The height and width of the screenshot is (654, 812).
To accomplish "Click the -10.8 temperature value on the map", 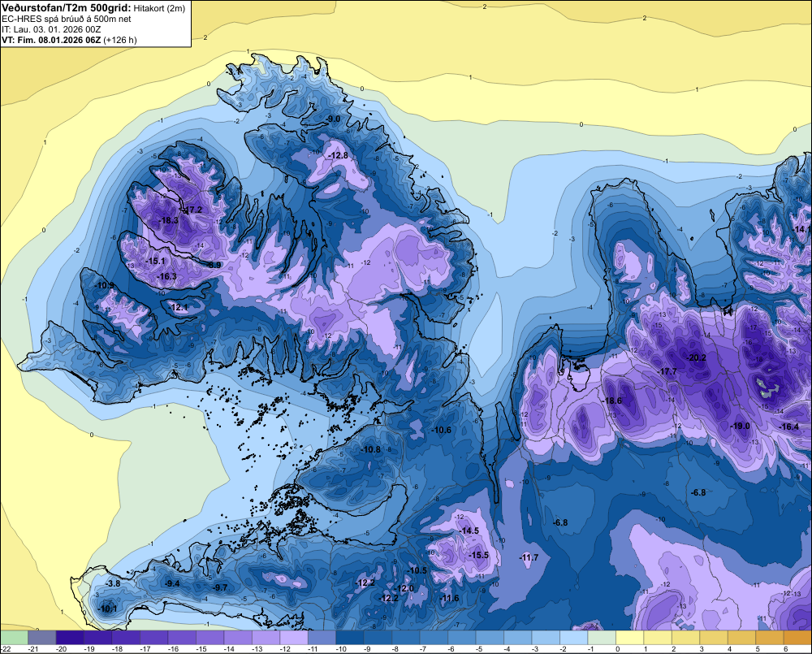I will point(371,449).
